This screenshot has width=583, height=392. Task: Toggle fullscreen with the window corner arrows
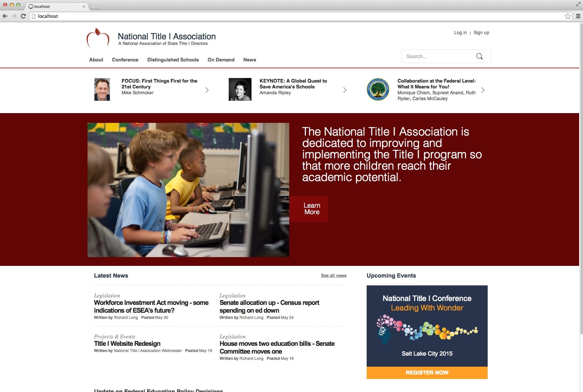click(578, 4)
